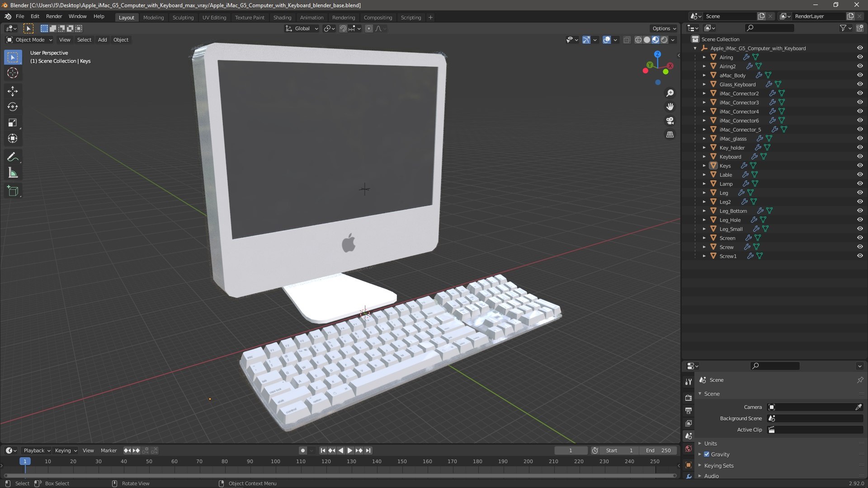868x488 pixels.
Task: Switch to solid viewport shading
Action: 647,40
